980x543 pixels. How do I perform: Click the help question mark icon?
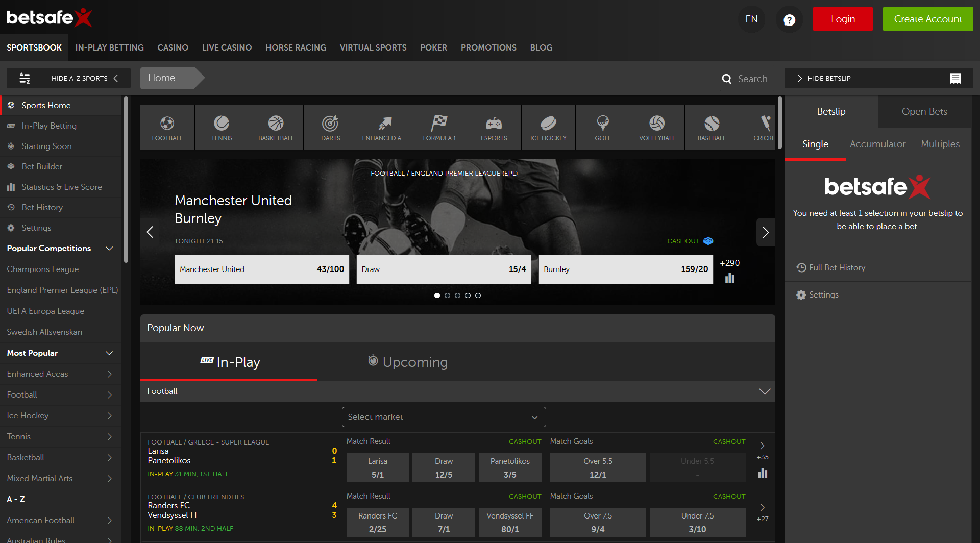point(789,19)
